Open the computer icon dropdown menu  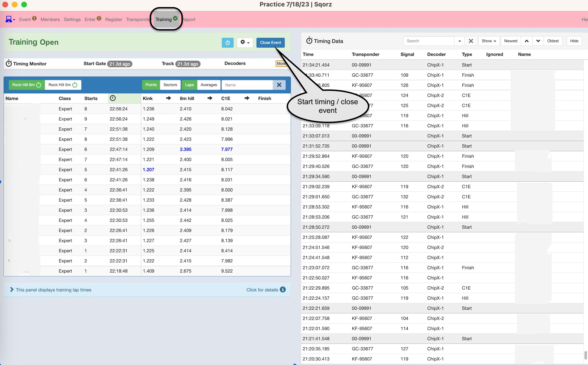coord(10,19)
